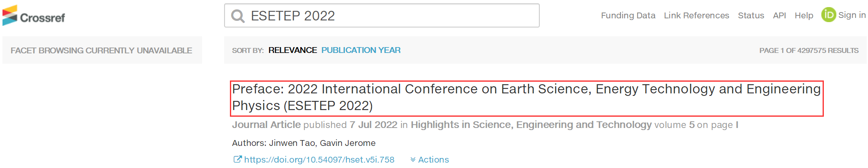This screenshot has width=868, height=168.
Task: Open the Highlights in Science, Engineering and Technology journal
Action: click(x=531, y=125)
